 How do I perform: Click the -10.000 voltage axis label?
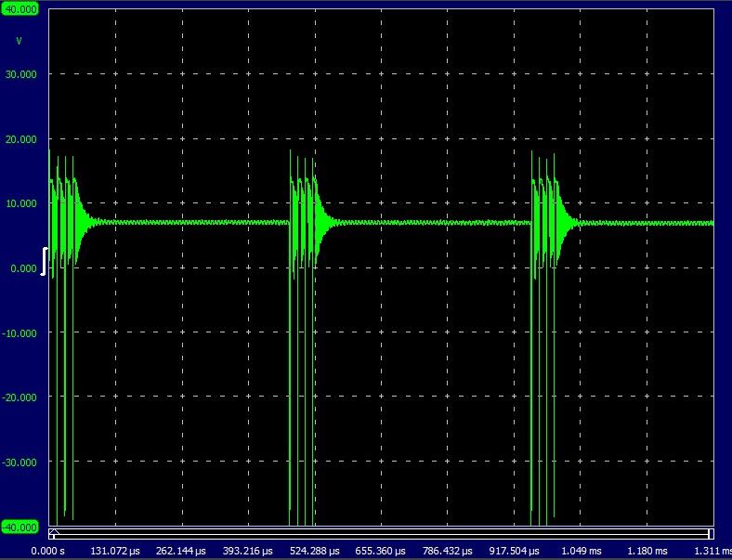(x=20, y=333)
